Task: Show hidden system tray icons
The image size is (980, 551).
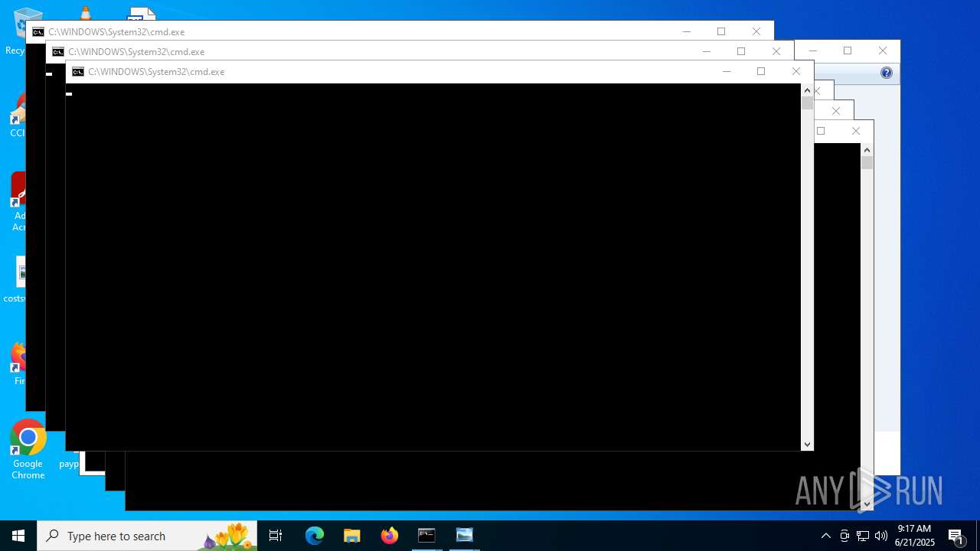Action: 826,536
